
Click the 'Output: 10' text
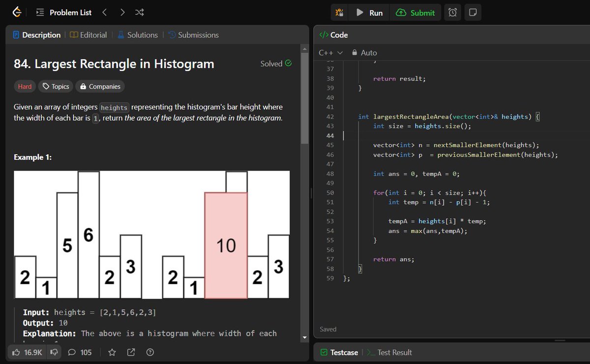pos(45,323)
